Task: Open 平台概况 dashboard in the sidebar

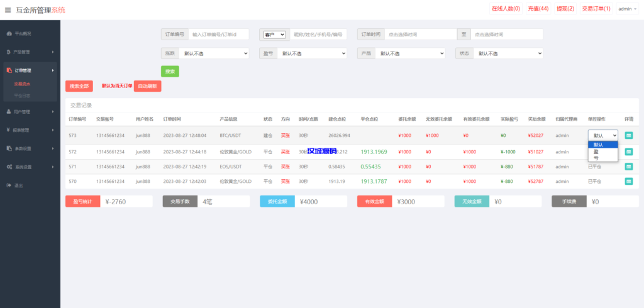Action: [22, 33]
